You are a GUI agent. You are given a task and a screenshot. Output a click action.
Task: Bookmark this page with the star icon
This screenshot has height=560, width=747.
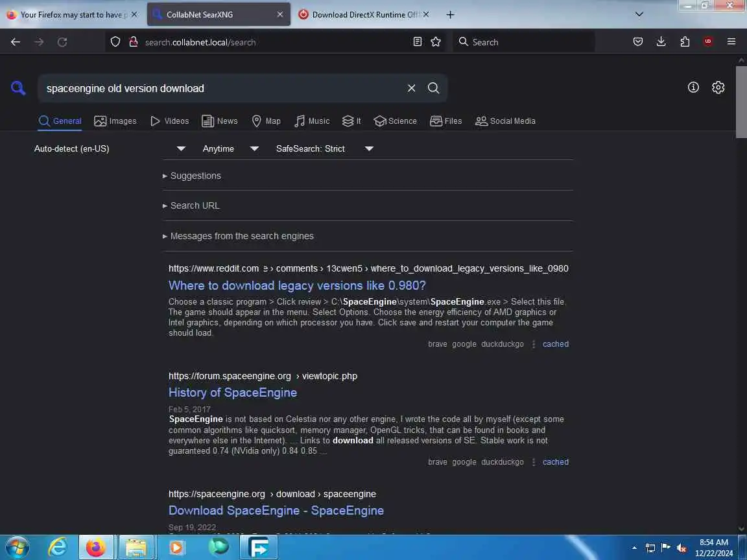436,42
